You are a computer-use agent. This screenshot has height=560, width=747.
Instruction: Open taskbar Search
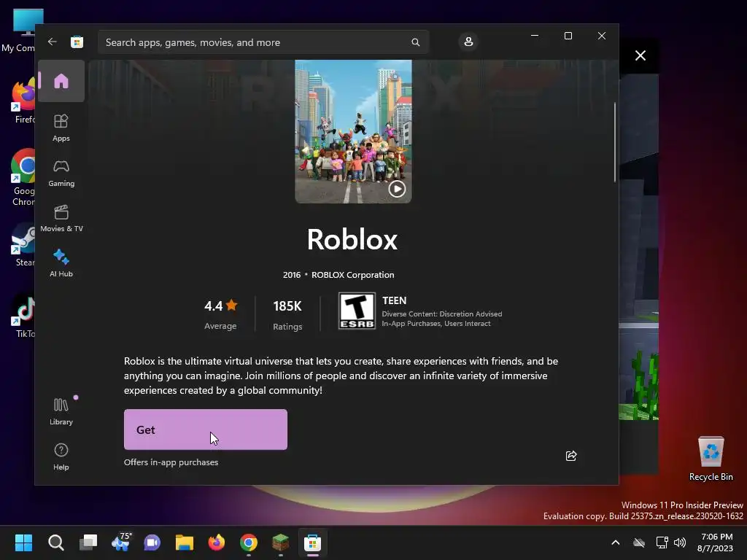(x=55, y=542)
